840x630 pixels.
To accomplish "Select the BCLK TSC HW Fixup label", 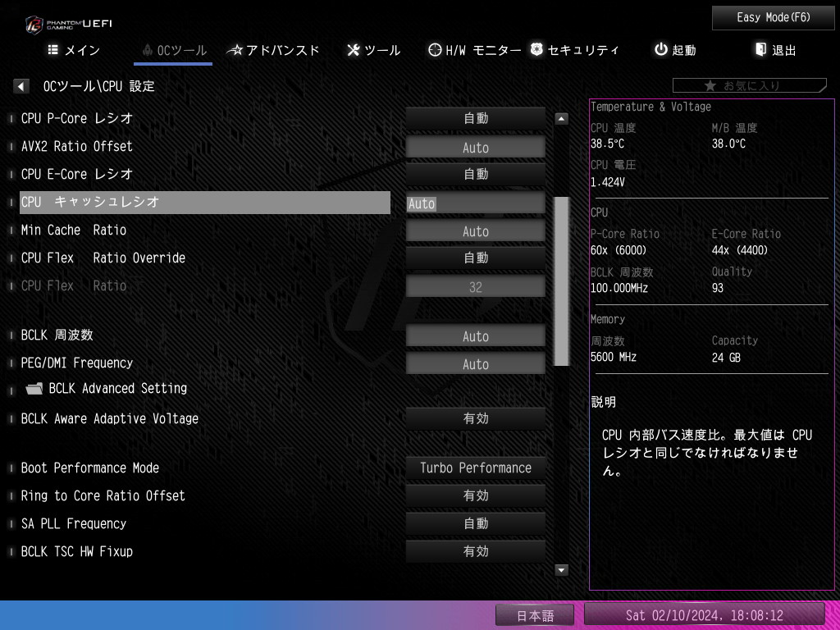I will [x=77, y=551].
